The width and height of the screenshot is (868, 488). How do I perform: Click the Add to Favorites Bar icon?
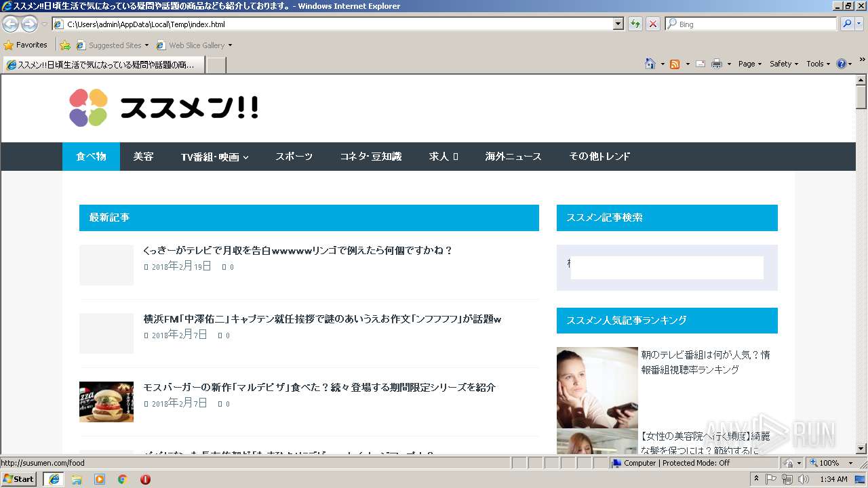point(65,45)
